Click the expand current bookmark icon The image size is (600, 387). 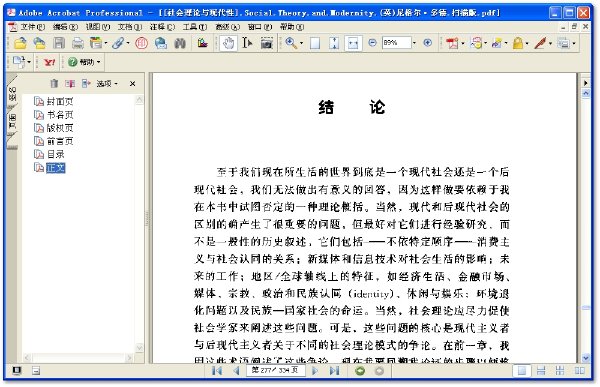[86, 83]
